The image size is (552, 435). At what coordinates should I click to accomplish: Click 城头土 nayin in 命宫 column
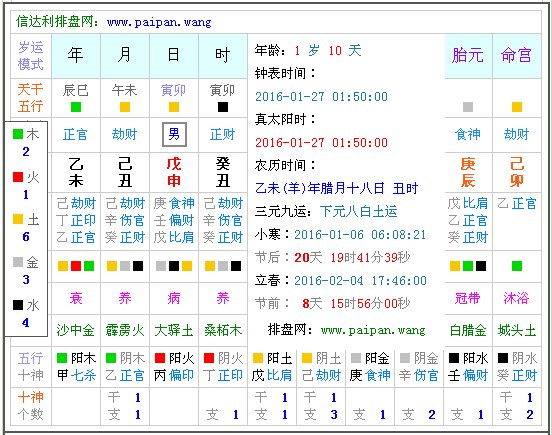[517, 330]
